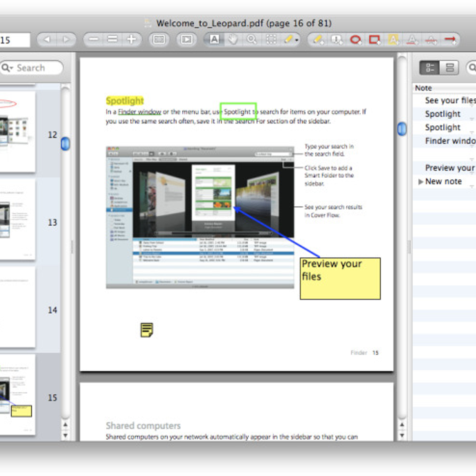Toggle presentation mode from the toolbar

point(186,39)
